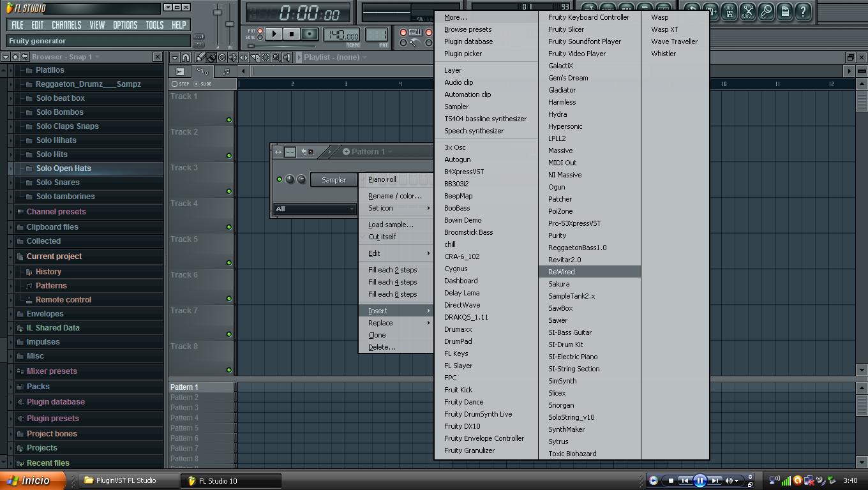Image resolution: width=868 pixels, height=490 pixels.
Task: Select the Paint brush tool in the Playlist
Action: point(211,57)
